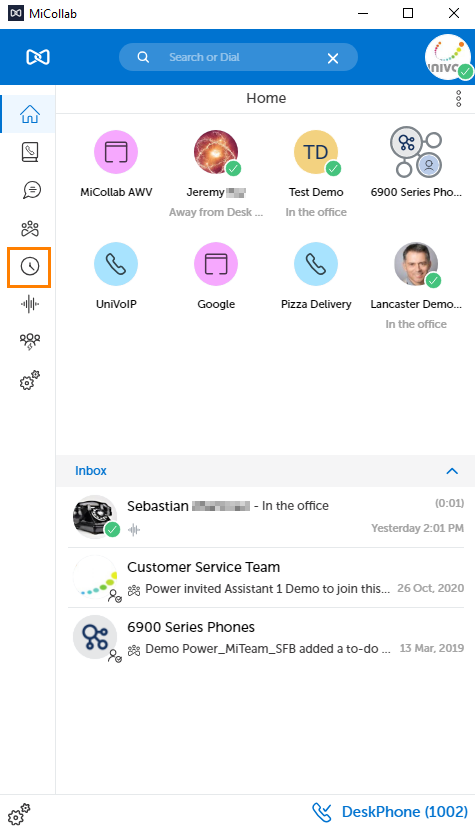
Task: Select the Pizza Delivery speed dial
Action: 316,276
